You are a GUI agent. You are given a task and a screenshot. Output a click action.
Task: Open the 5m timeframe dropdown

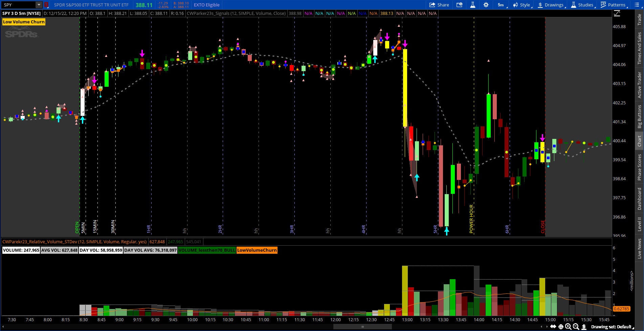coord(501,5)
